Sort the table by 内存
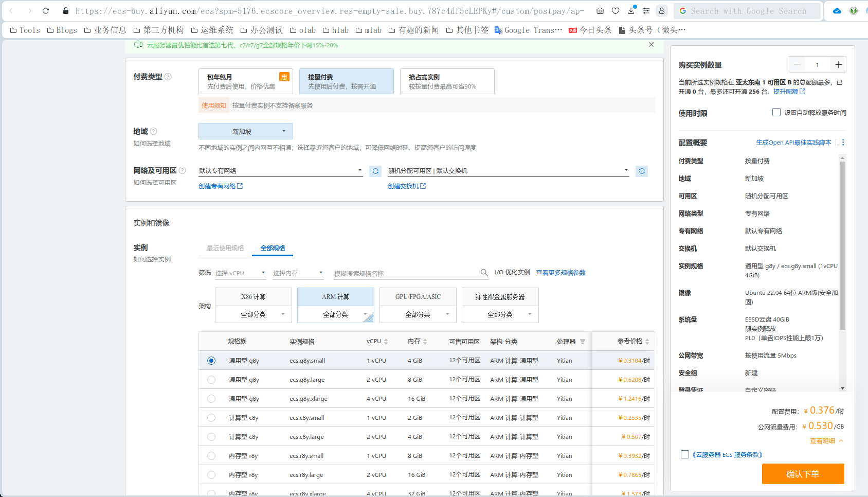 pos(425,342)
